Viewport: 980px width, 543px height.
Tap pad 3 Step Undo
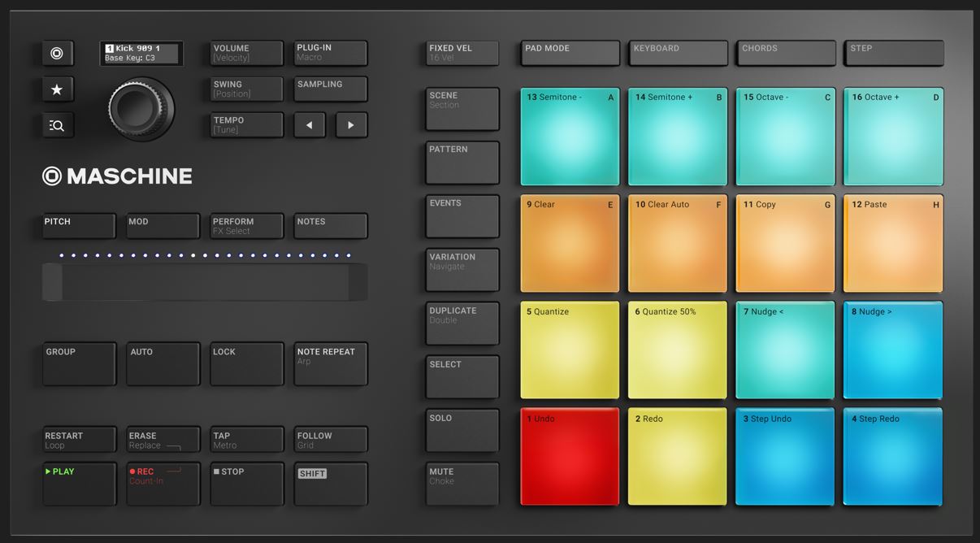coord(787,457)
